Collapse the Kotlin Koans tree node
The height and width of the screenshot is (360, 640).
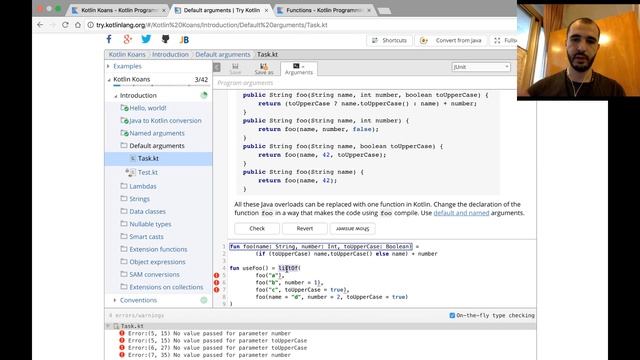(x=109, y=80)
